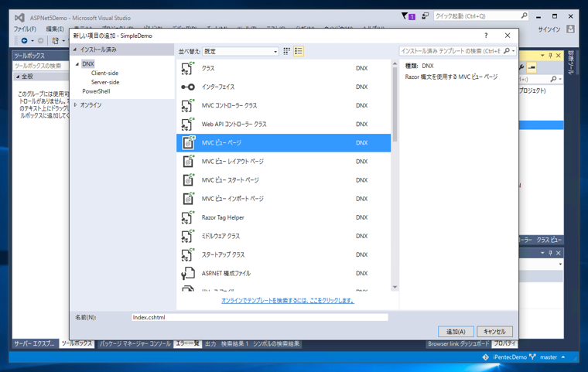This screenshot has height=372, width=588.
Task: Select MVC ビュー インポート ページ template icon
Action: [188, 199]
